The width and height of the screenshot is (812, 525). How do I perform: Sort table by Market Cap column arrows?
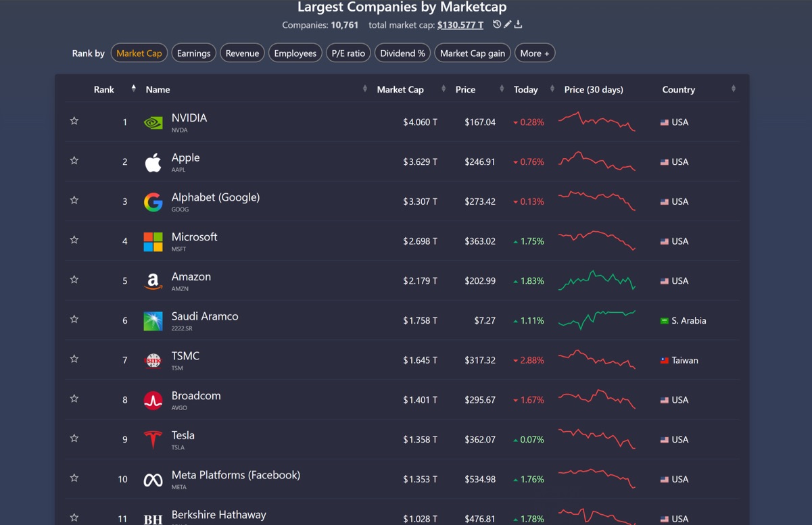tap(444, 89)
